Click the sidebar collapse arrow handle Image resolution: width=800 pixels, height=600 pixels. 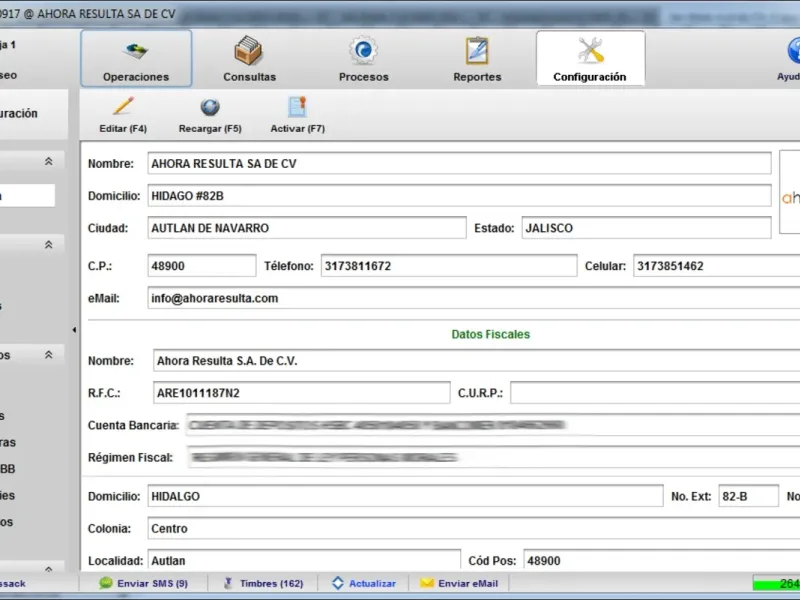pos(74,330)
